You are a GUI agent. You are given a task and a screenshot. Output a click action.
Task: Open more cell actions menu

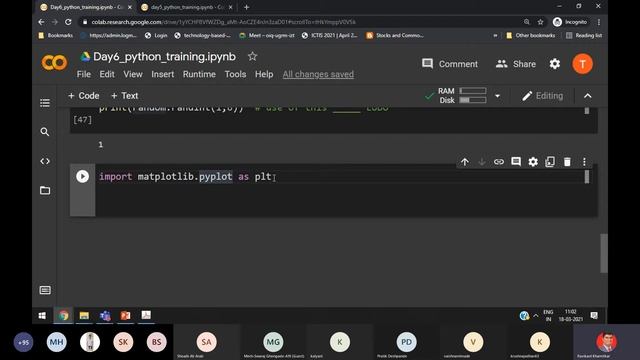(584, 162)
